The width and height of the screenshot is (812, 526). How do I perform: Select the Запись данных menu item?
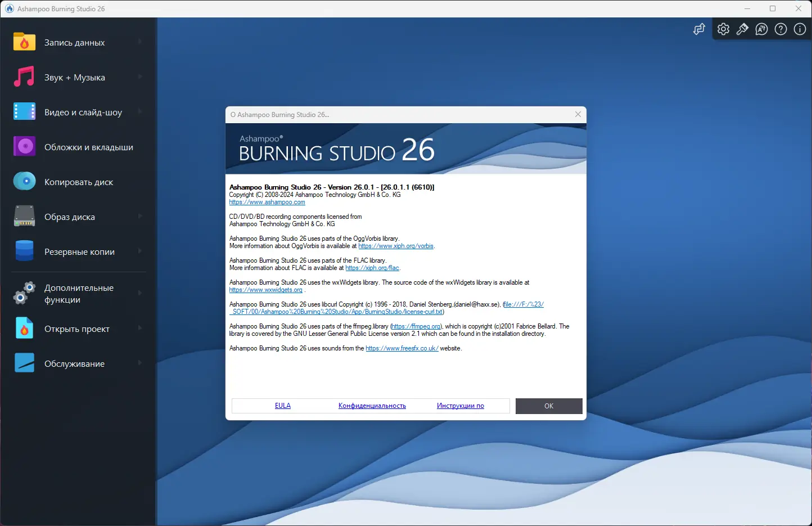coord(78,43)
